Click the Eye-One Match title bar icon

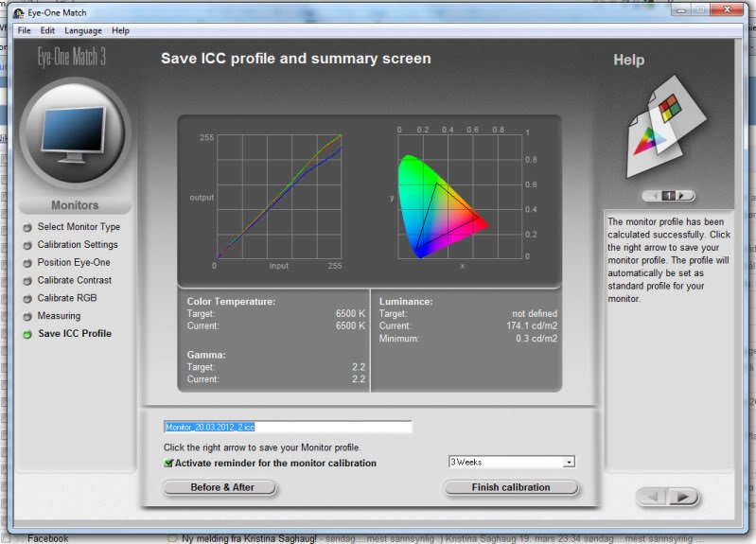pyautogui.click(x=19, y=12)
